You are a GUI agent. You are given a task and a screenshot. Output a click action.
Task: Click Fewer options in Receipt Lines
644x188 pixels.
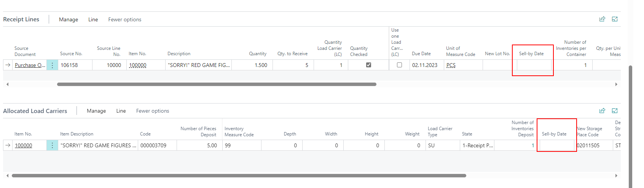click(124, 19)
